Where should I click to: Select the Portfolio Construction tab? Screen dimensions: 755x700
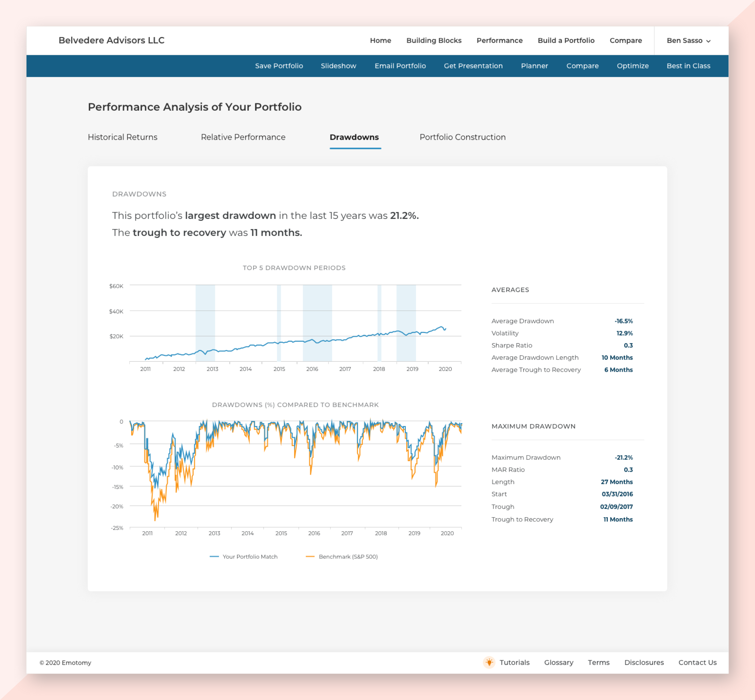(462, 137)
